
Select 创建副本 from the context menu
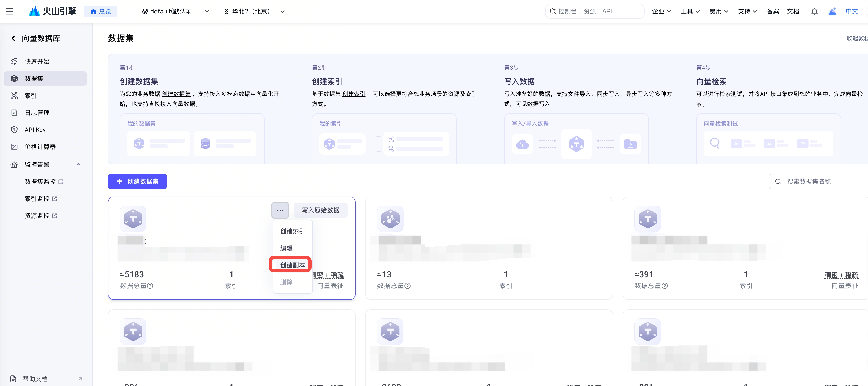292,265
